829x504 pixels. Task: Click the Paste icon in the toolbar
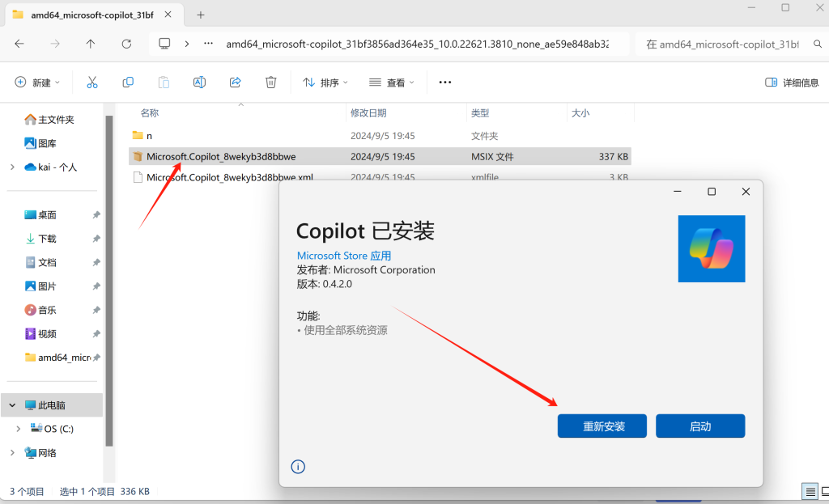click(x=164, y=82)
